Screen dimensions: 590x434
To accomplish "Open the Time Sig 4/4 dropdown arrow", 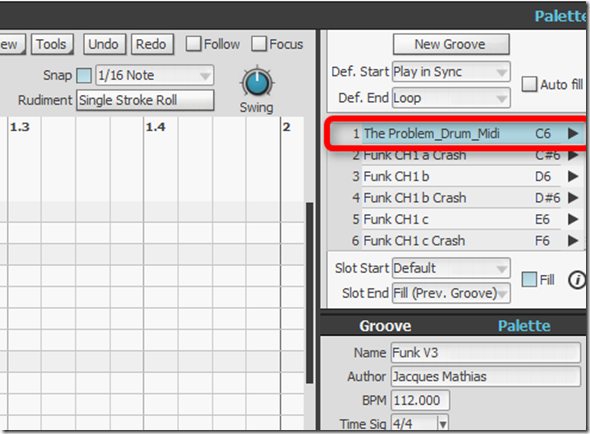I will pos(443,424).
